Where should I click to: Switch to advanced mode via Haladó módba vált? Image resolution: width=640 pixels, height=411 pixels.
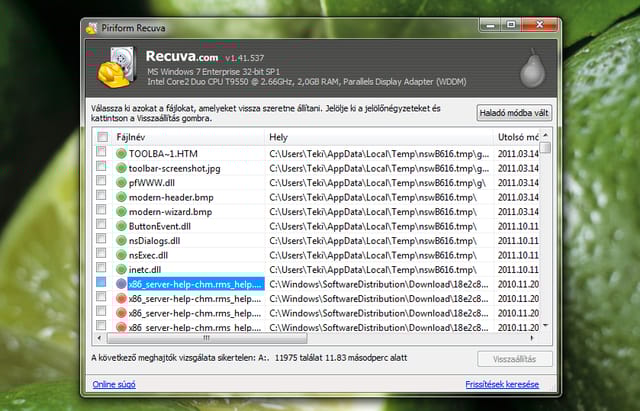pos(514,113)
